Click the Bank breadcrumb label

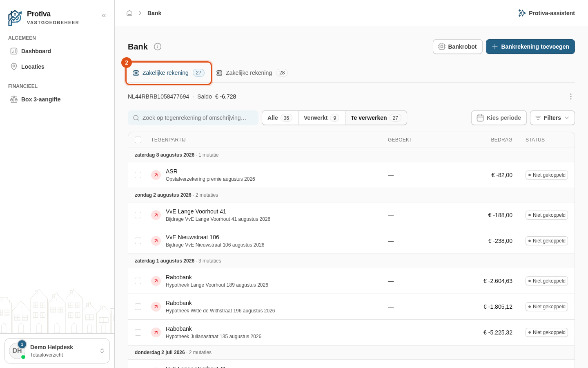pos(154,13)
